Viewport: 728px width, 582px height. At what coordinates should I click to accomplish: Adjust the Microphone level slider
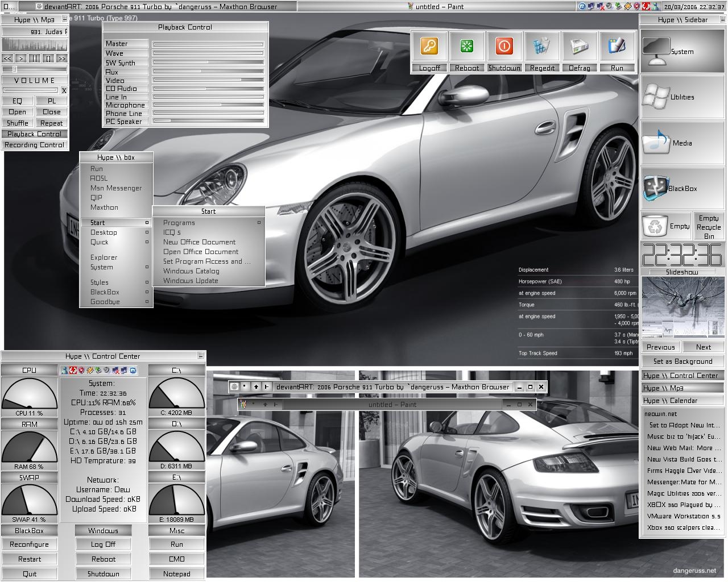click(208, 105)
